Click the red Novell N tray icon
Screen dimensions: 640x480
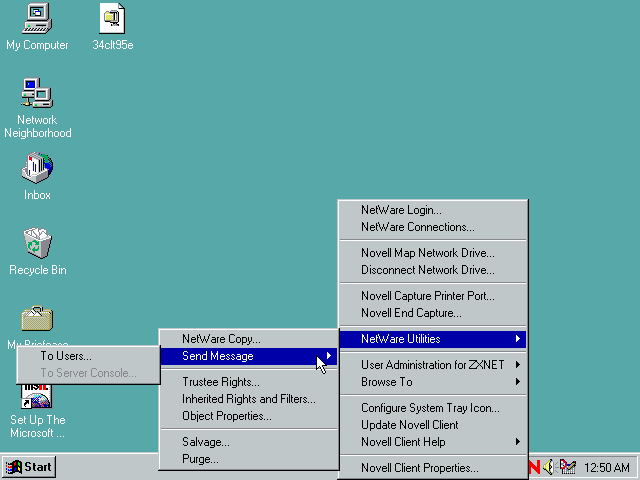click(x=534, y=467)
